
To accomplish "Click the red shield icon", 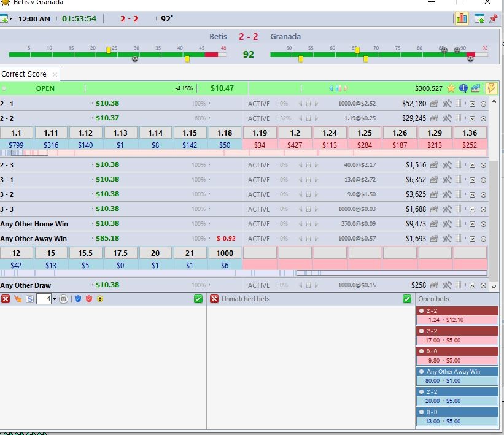I will 89,299.
